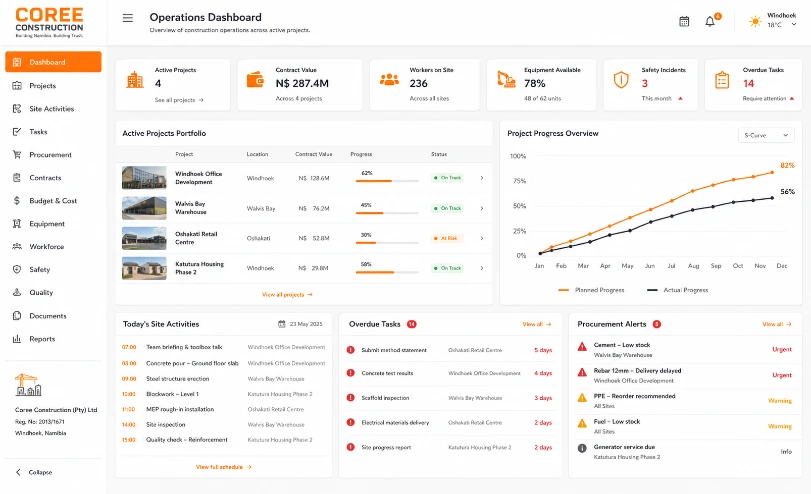Click the Windhoek Office Development 62% progress bar
Screen dimensions: 811x494
[x=387, y=181]
